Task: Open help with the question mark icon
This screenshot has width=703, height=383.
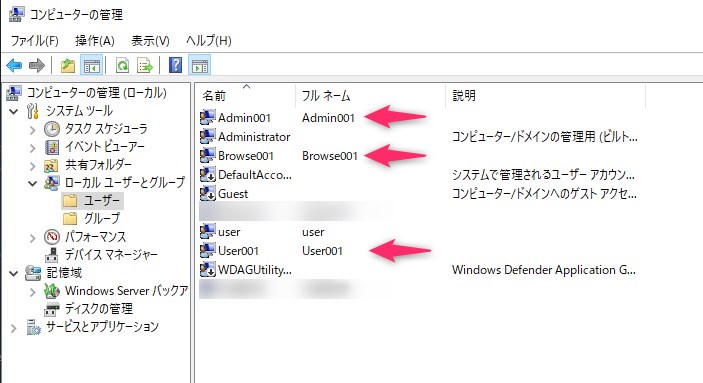Action: click(175, 65)
